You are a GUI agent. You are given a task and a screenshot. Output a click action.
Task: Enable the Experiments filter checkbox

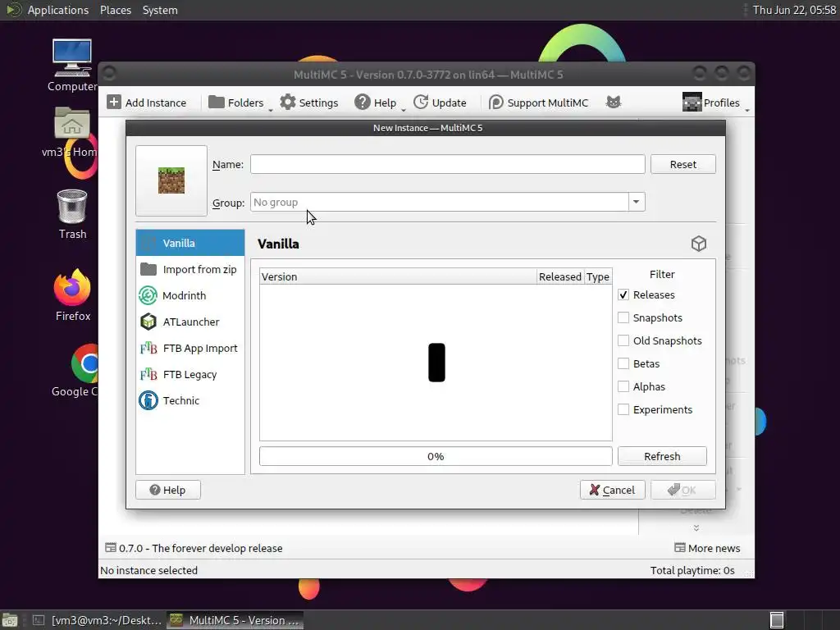[x=623, y=410]
